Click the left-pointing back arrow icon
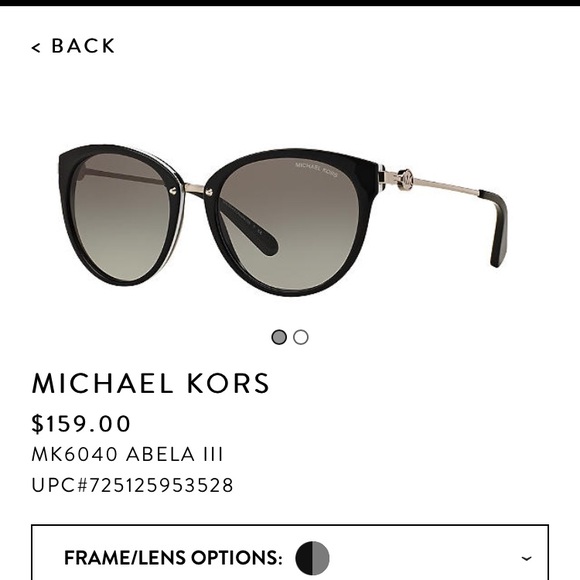Image resolution: width=580 pixels, height=580 pixels. [36, 47]
